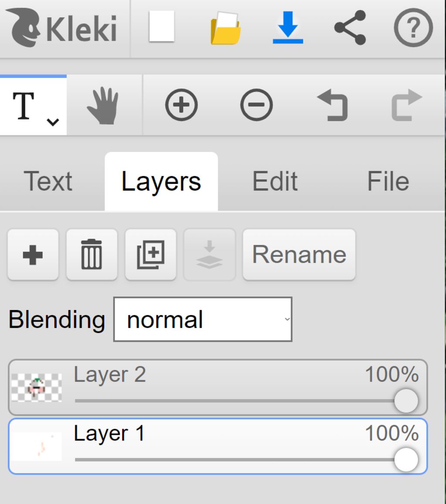This screenshot has width=446, height=504.
Task: Create a new blank image
Action: 162,27
